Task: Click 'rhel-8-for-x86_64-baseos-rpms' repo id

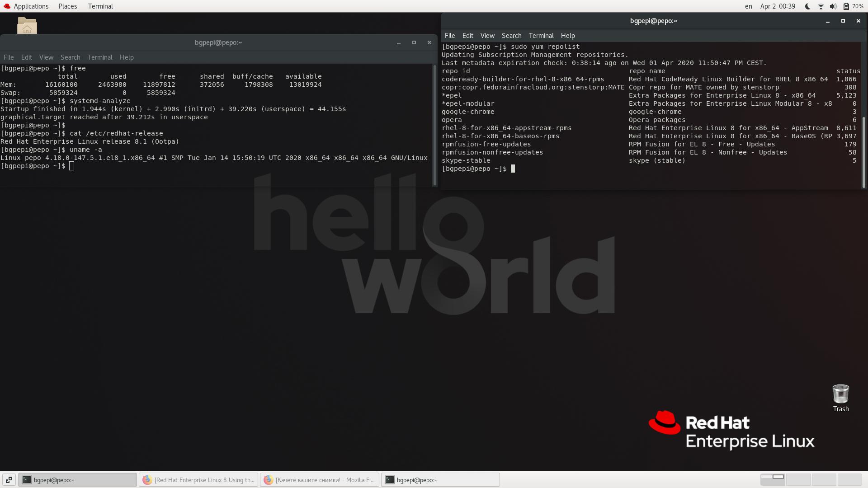Action: point(500,136)
